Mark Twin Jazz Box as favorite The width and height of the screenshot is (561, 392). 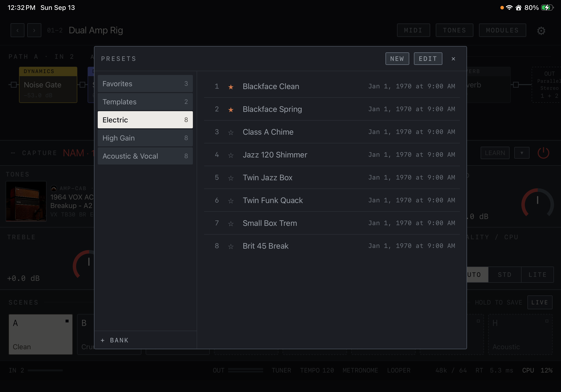point(231,178)
